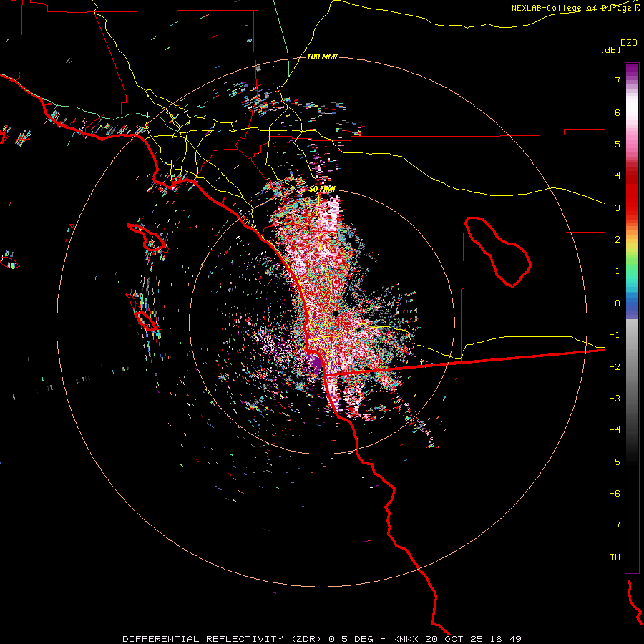Viewport: 644px width, 644px height.
Task: Click the 0.5 DEG elevation text
Action: point(351,639)
